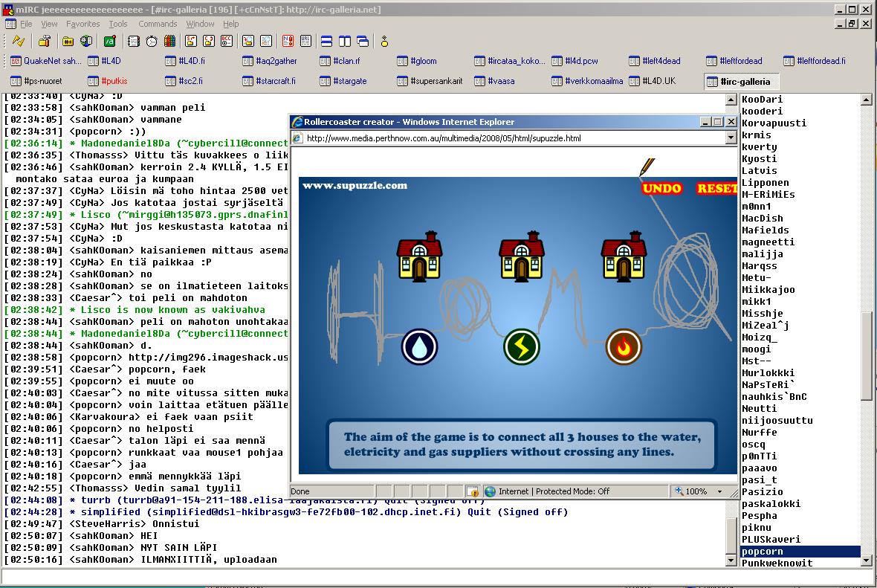Click the nickname list vertical scrollbar thumb

(866, 357)
